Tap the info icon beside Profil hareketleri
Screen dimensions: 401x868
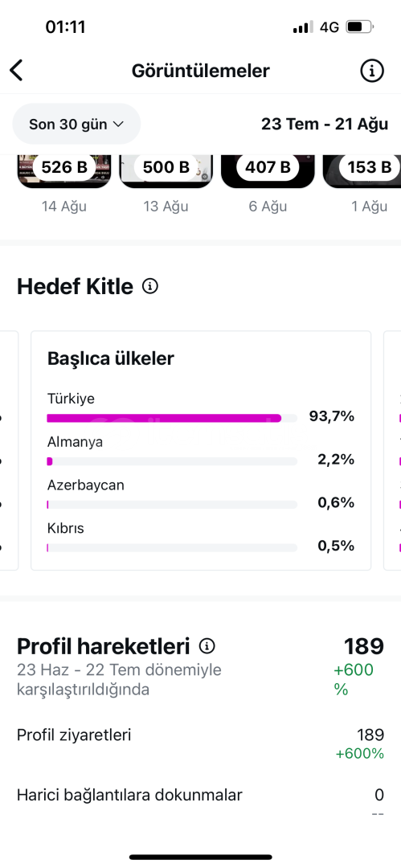point(207,645)
